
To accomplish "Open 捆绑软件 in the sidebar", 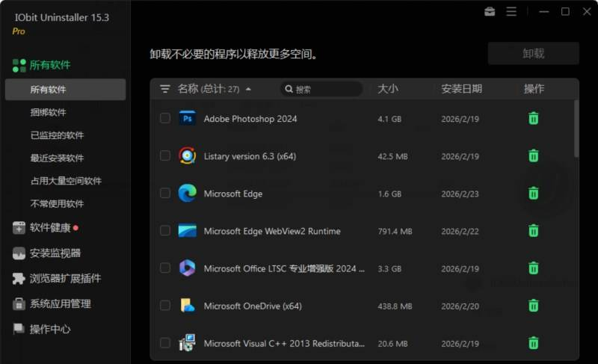I will [x=48, y=112].
